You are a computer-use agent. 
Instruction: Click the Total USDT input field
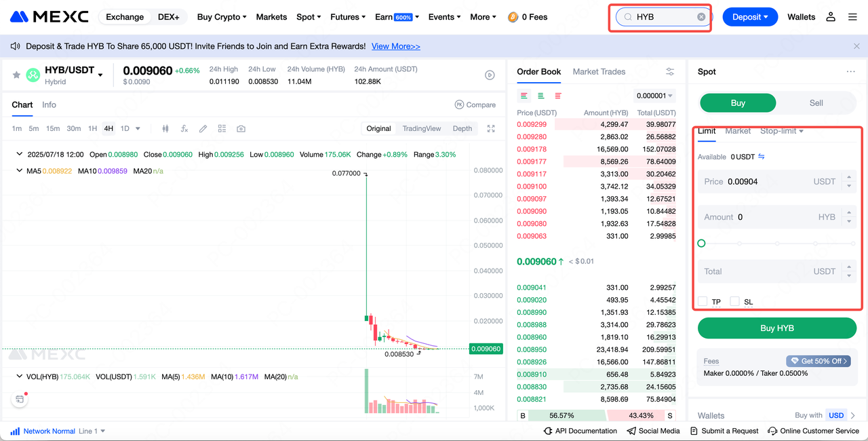coord(776,271)
